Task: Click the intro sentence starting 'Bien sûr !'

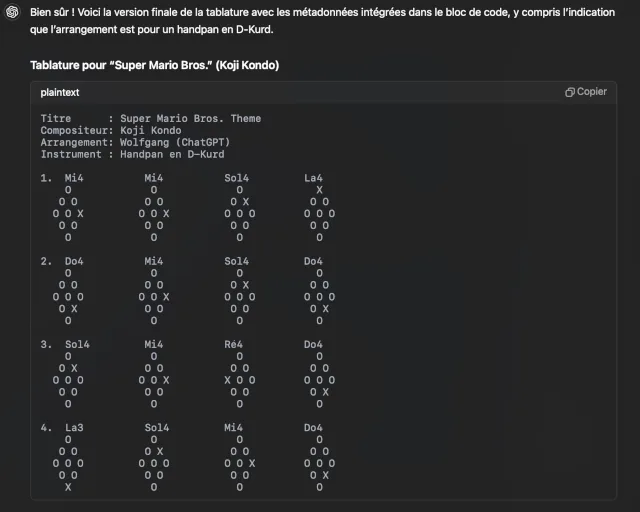Action: click(x=322, y=21)
